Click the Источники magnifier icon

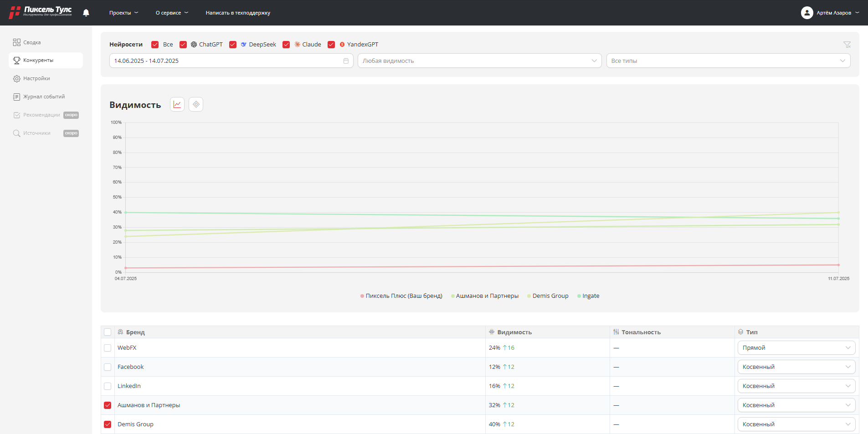tap(17, 133)
